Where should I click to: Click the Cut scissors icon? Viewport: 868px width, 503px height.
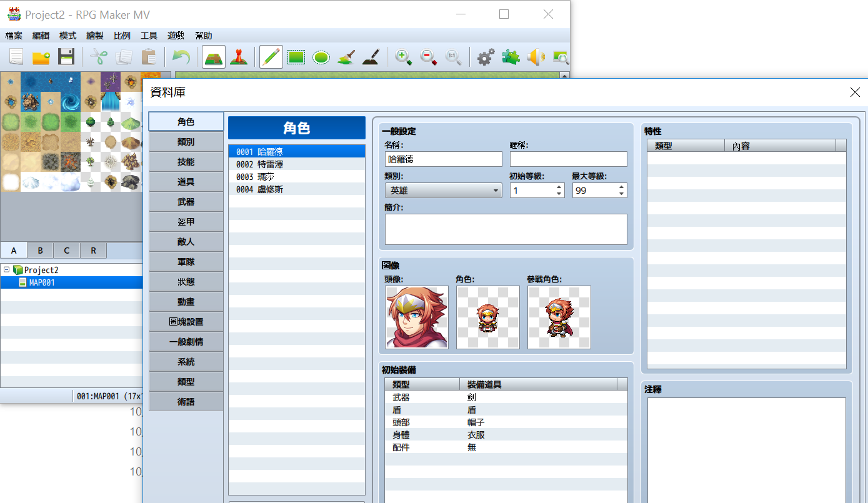[x=99, y=57]
